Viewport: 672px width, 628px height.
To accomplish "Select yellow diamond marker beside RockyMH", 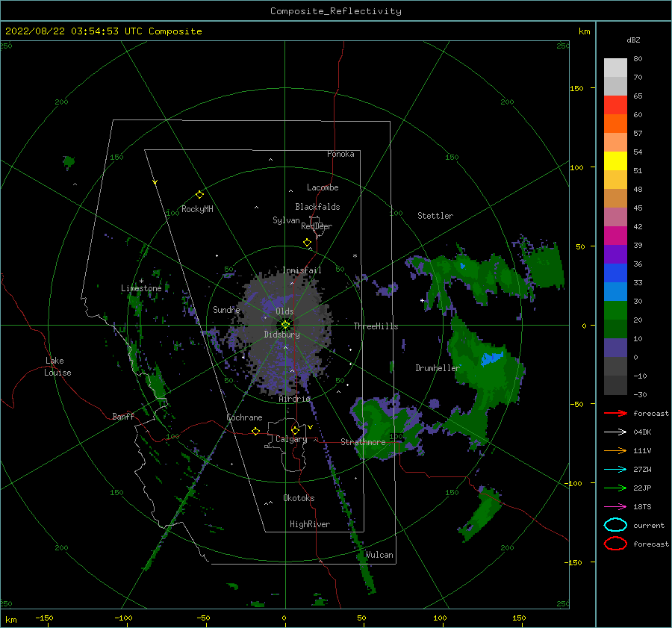I will 199,195.
